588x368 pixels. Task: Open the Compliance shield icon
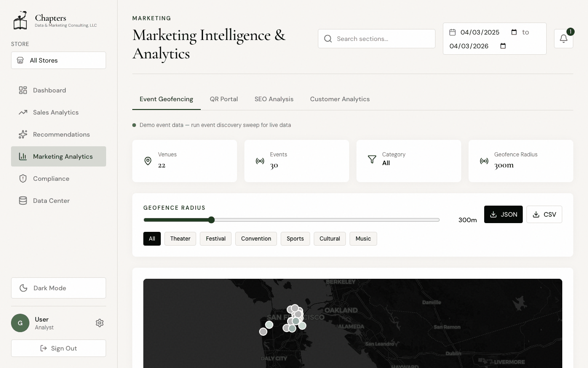[x=23, y=178]
